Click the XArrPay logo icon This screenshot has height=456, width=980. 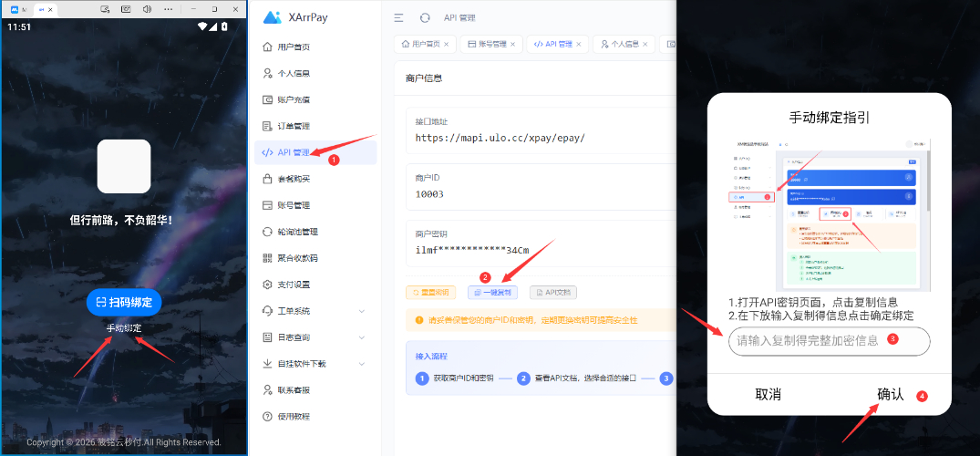tap(272, 17)
